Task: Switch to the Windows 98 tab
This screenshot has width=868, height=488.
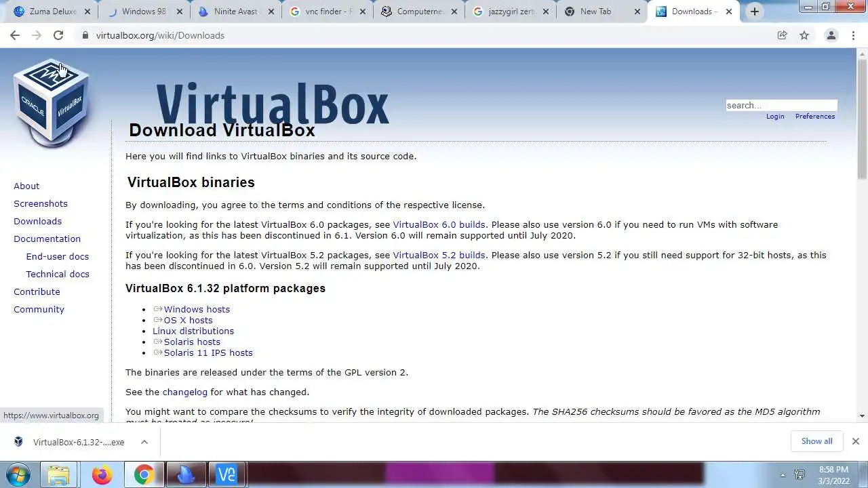Action: click(142, 12)
